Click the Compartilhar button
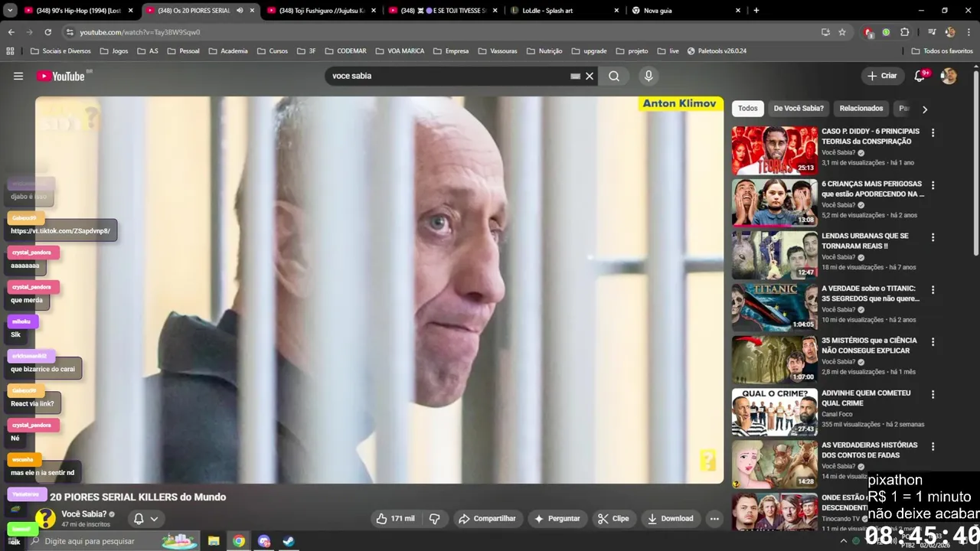 click(487, 518)
